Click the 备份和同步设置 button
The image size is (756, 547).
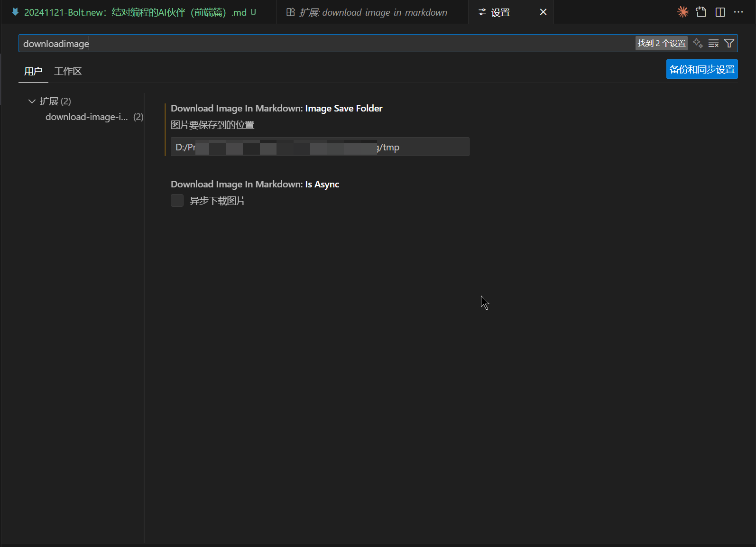[701, 69]
